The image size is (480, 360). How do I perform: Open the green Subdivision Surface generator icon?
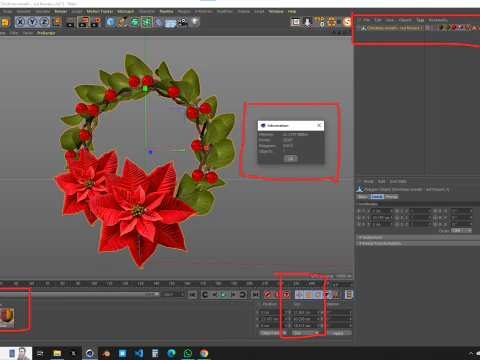click(x=135, y=22)
